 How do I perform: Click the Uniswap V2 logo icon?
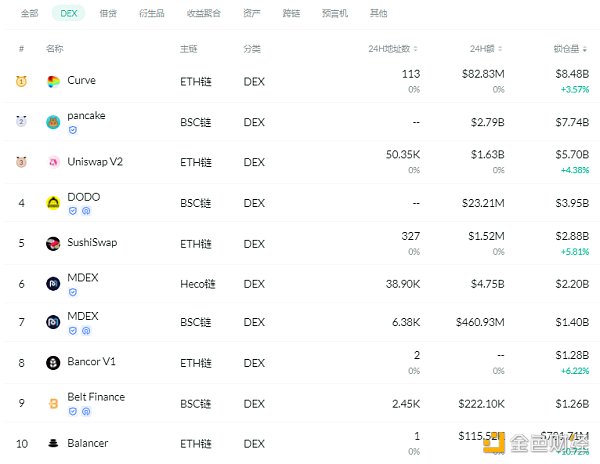[x=53, y=162]
